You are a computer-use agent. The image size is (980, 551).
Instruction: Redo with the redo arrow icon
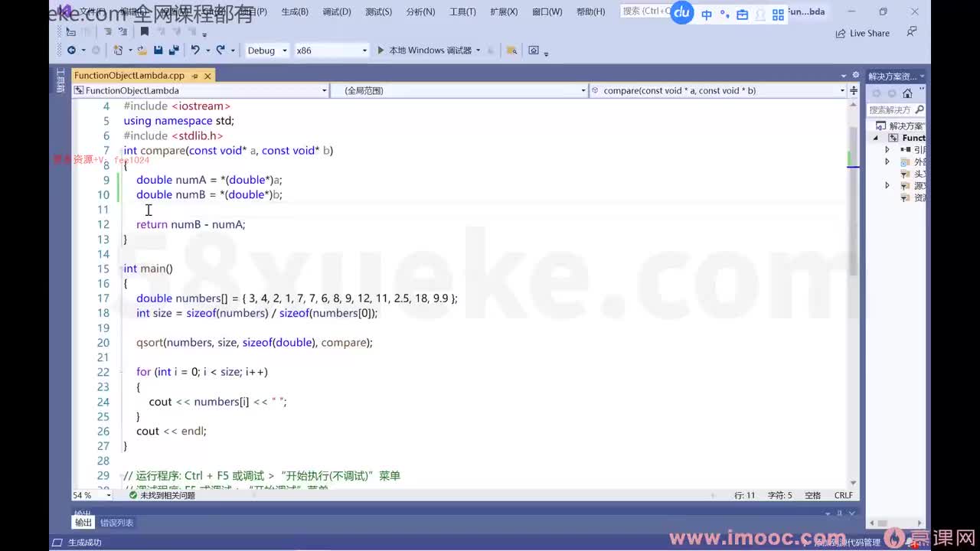[x=220, y=51]
